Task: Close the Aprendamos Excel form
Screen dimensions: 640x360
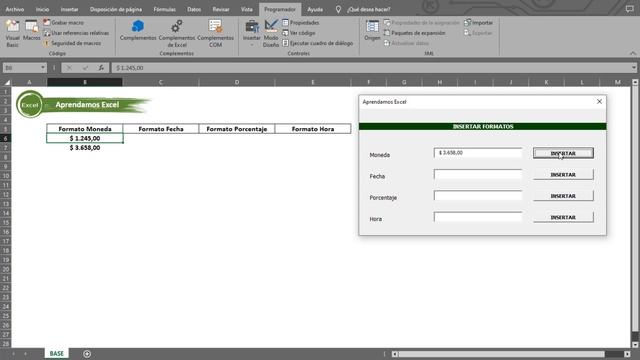Action: [x=599, y=102]
